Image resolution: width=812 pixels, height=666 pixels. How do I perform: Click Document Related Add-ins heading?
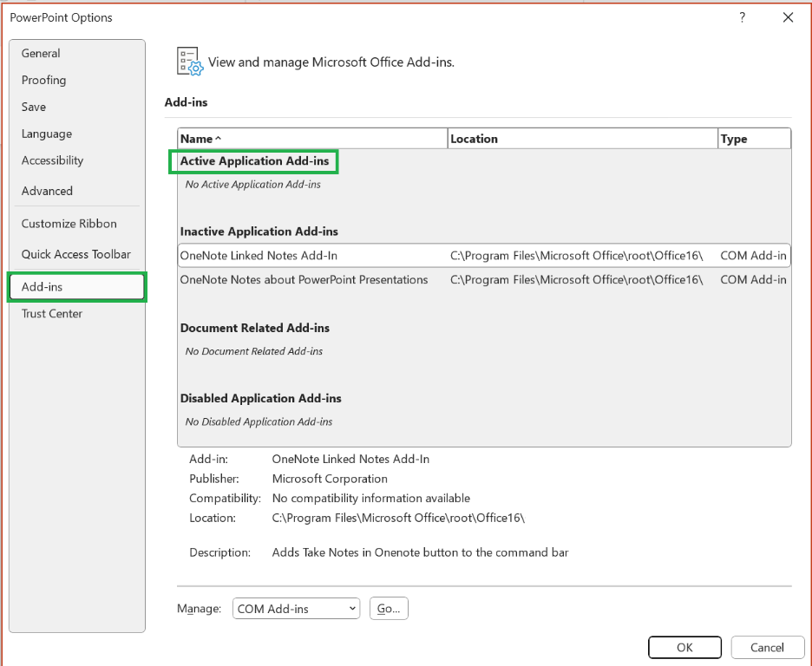(255, 328)
